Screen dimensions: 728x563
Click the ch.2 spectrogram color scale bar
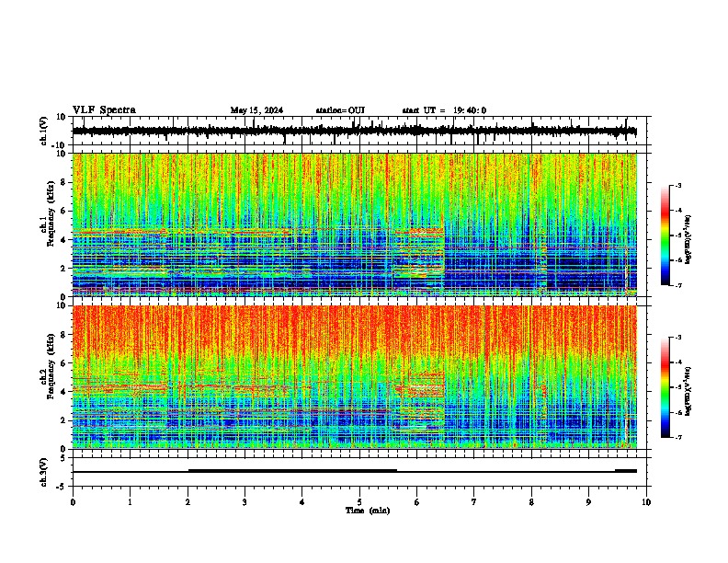click(665, 387)
